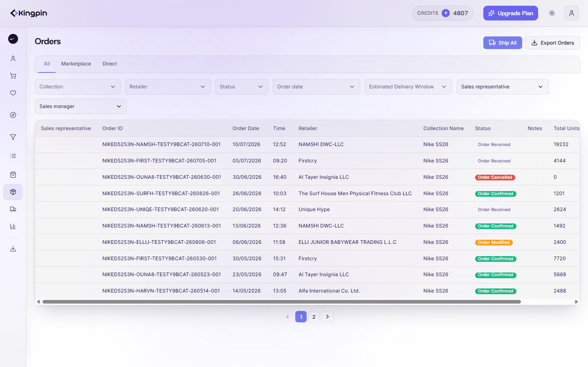This screenshot has width=588, height=367.
Task: Click order NIKED5253N-HARVN-TESTY9BCAT-260514-001
Action: (x=161, y=291)
